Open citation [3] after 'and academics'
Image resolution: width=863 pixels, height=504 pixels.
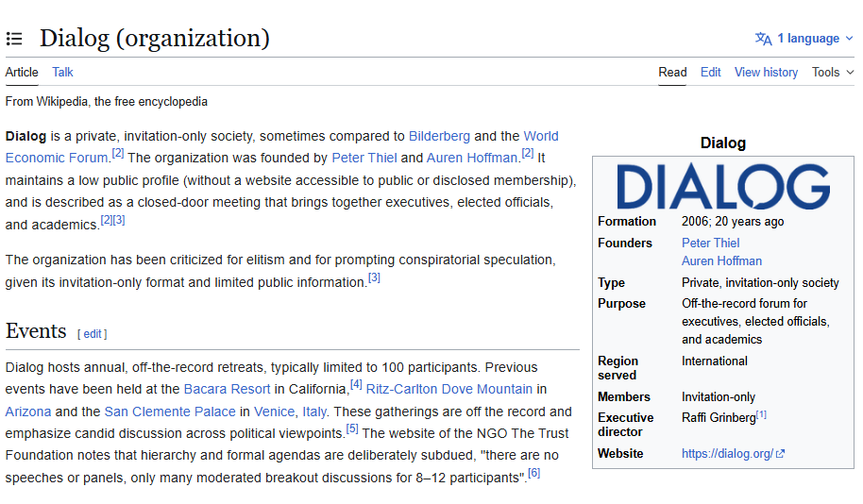click(119, 220)
